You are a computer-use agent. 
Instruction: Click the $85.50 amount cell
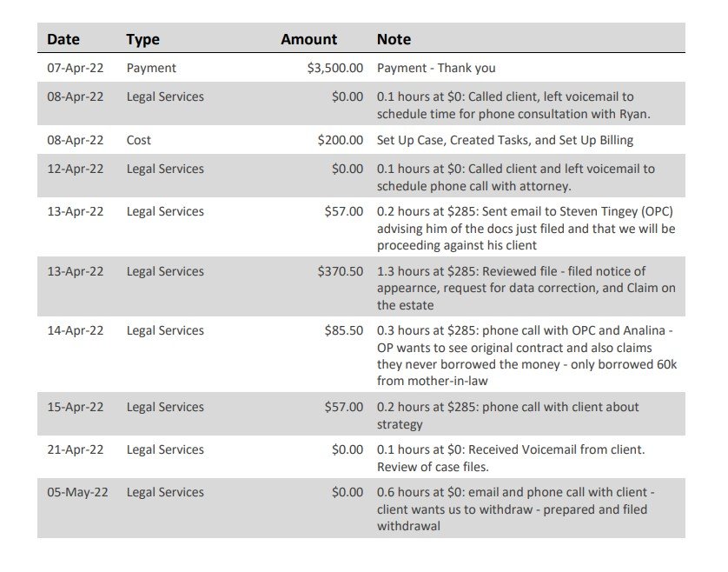pos(343,331)
